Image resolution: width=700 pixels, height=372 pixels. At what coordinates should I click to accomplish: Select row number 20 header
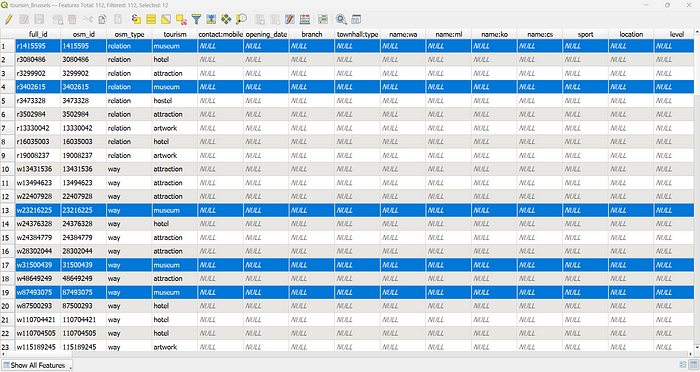point(8,306)
